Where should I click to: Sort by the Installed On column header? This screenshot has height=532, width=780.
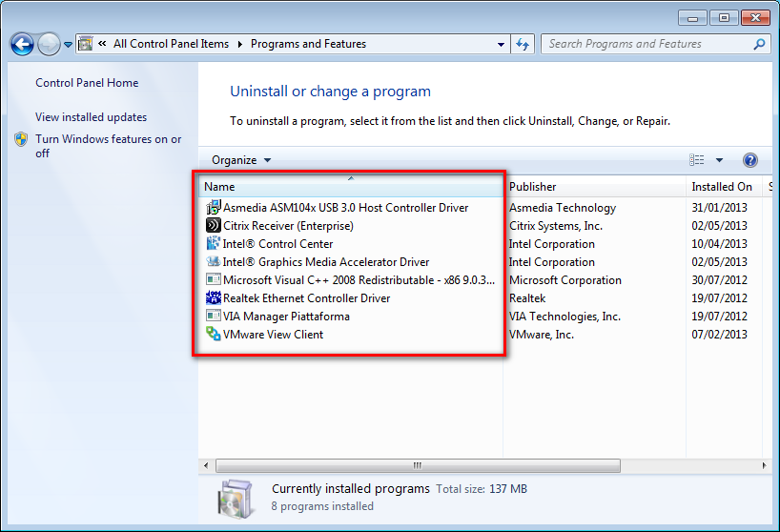tap(725, 187)
